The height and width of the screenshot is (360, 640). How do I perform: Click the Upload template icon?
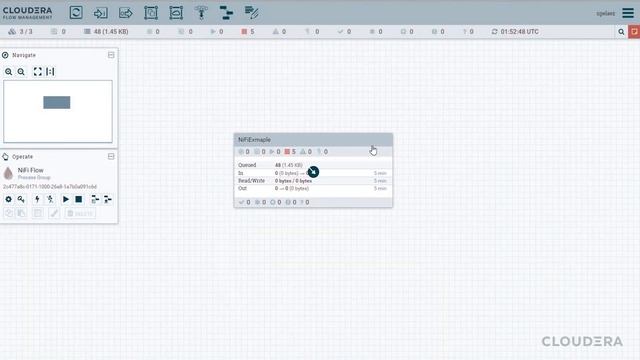point(108,199)
